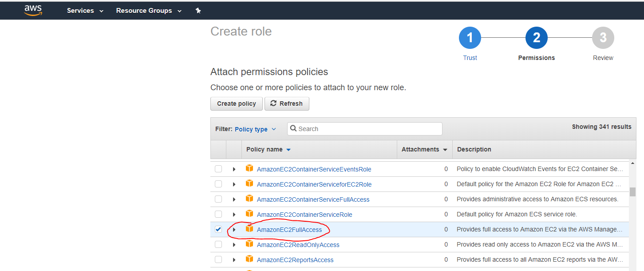Click the Create policy button
644x271 pixels.
[x=237, y=104]
